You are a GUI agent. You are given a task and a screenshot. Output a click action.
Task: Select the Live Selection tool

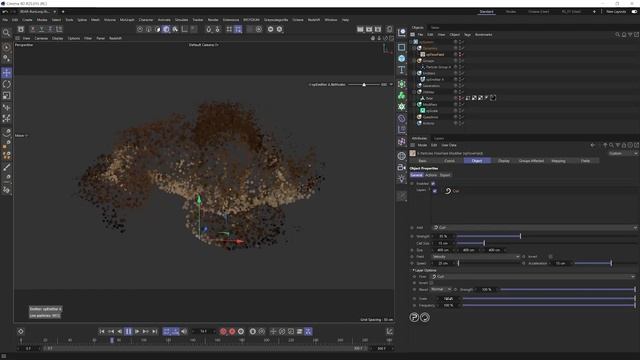tap(6, 47)
